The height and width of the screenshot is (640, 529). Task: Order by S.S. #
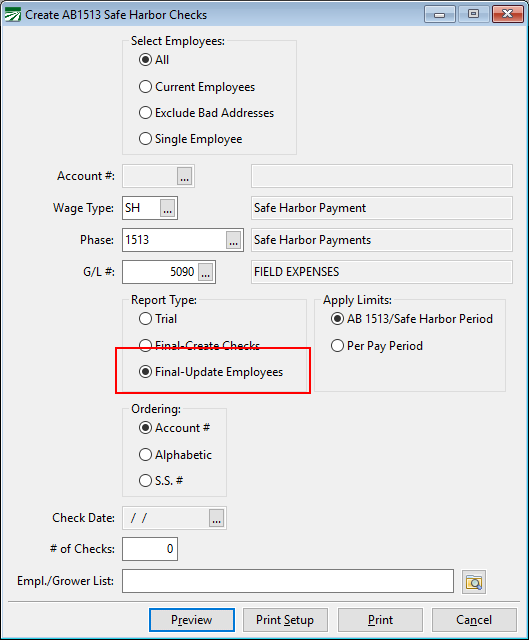(x=161, y=480)
